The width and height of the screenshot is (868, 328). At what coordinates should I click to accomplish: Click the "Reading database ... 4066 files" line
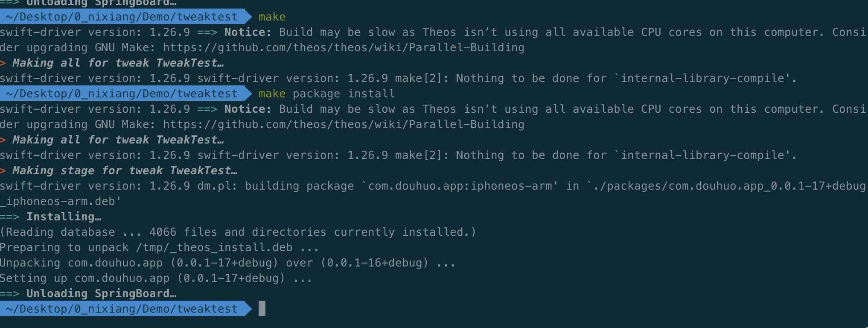238,232
